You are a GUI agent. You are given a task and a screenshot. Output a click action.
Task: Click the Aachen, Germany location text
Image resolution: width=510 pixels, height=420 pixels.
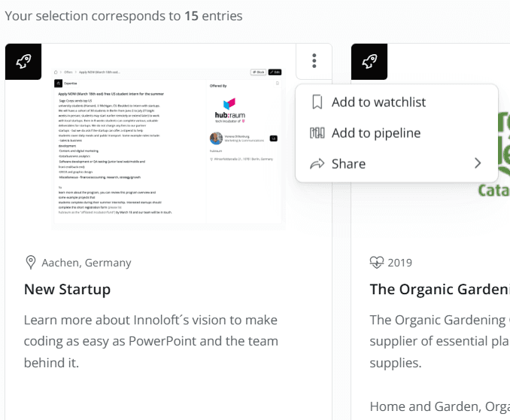point(87,263)
